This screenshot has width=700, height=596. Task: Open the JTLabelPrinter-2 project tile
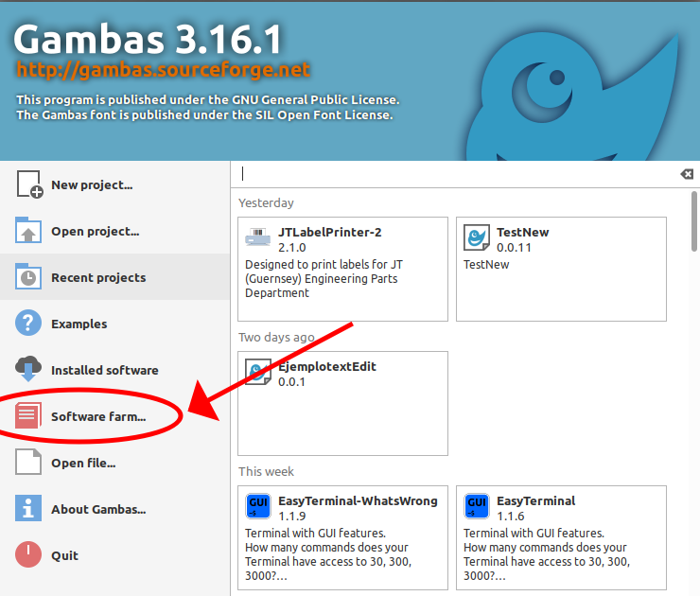pyautogui.click(x=342, y=270)
